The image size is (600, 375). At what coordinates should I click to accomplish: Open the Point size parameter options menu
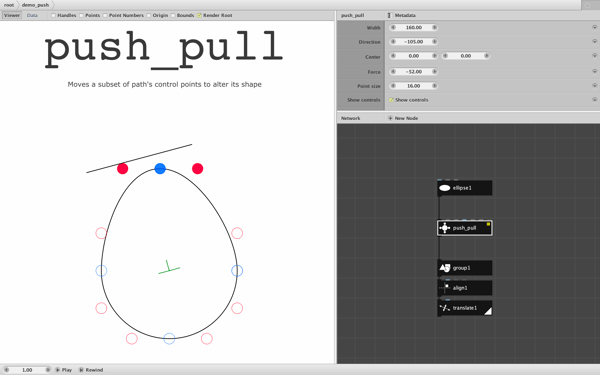click(x=594, y=85)
